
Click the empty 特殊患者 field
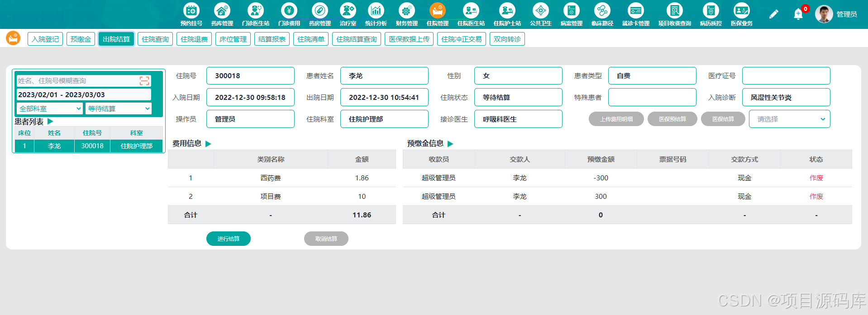[x=652, y=97]
